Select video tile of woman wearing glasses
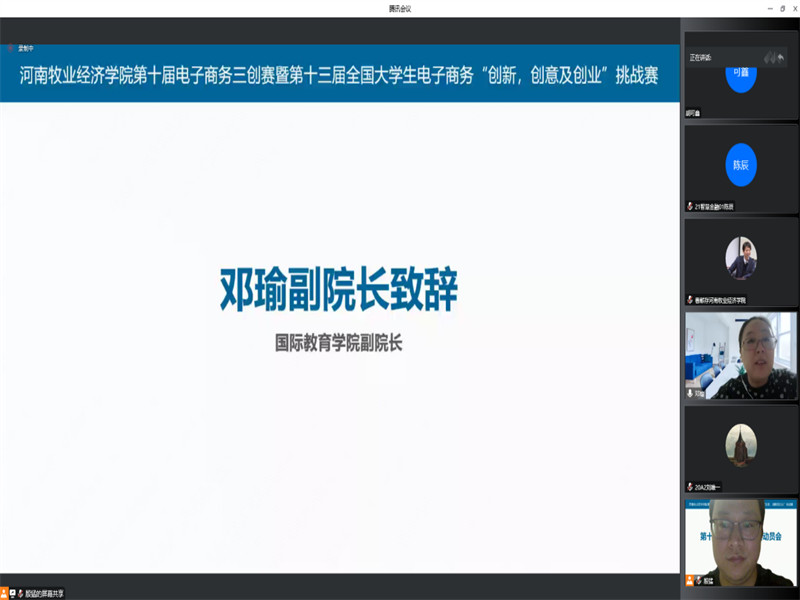Image resolution: width=800 pixels, height=600 pixels. point(740,355)
